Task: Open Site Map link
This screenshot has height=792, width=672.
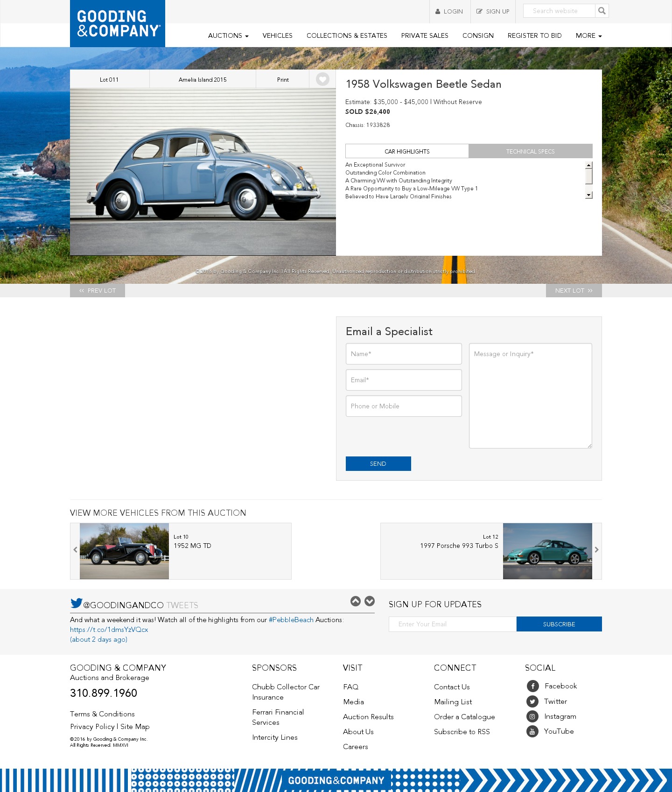Action: pyautogui.click(x=135, y=727)
